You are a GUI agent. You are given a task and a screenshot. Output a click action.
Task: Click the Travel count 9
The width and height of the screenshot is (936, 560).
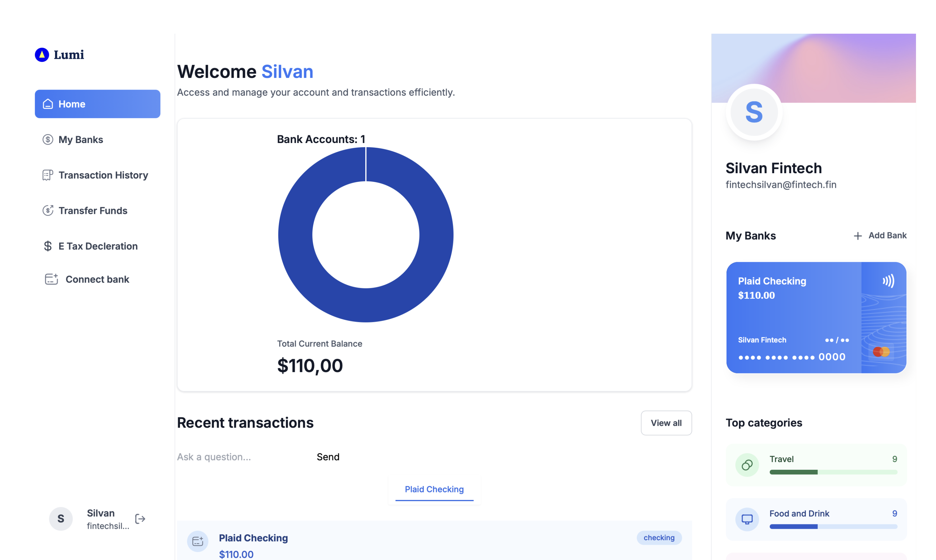(x=894, y=459)
